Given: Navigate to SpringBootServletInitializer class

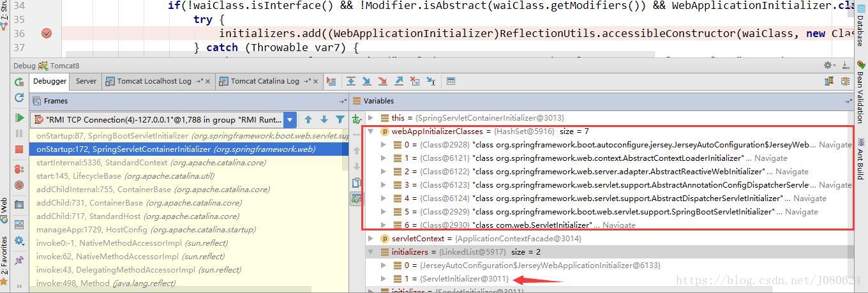Looking at the screenshot, I should coord(801,211).
